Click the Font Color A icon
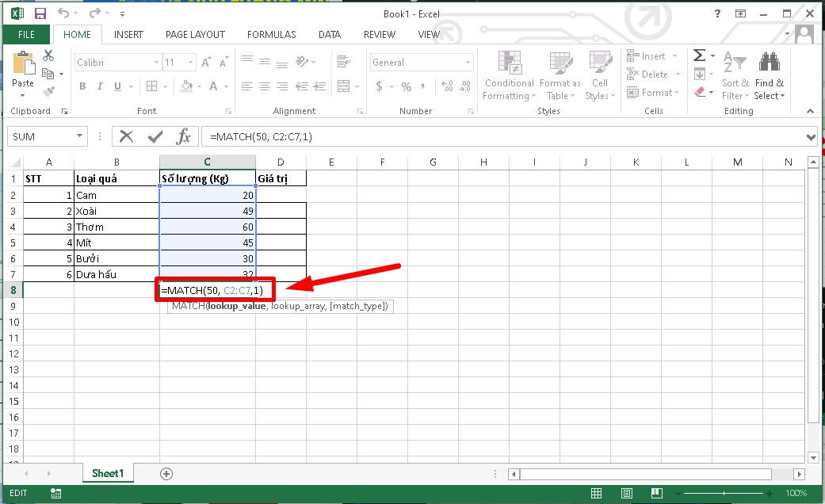This screenshot has width=825, height=504. coord(213,86)
